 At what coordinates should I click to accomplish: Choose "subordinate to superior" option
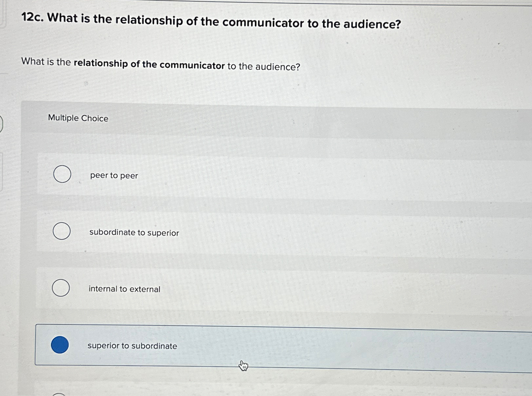(x=61, y=231)
